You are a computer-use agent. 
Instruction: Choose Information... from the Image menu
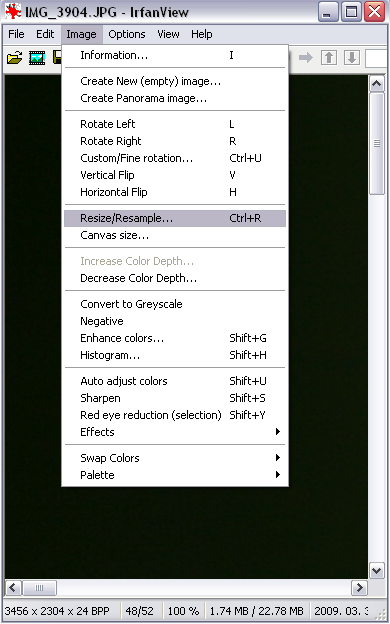(x=175, y=55)
